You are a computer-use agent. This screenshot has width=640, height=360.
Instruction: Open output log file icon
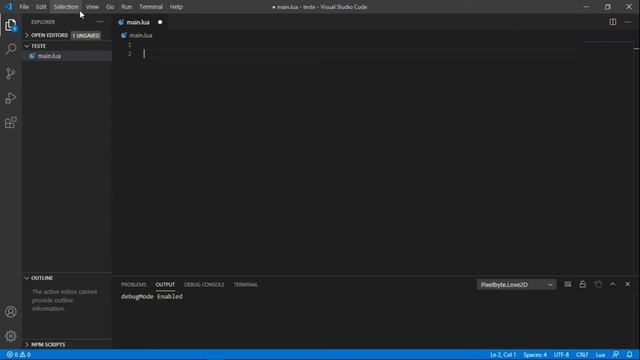pos(598,284)
